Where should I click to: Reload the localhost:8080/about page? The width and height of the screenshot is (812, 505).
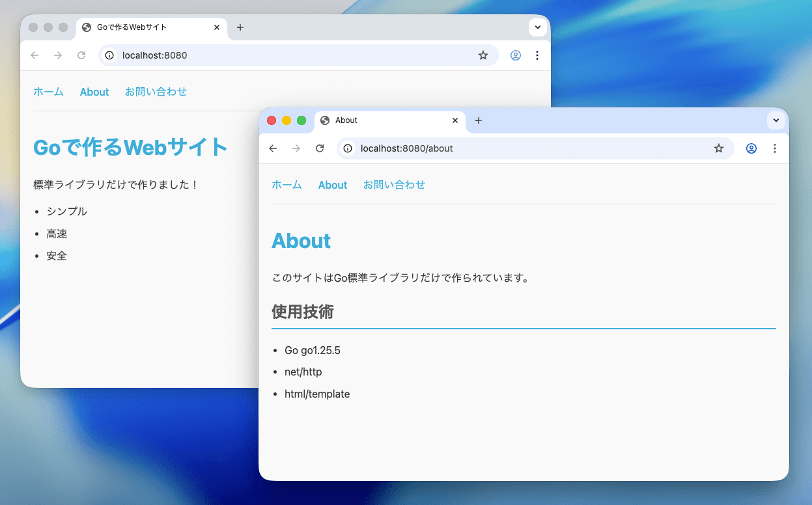coord(320,148)
